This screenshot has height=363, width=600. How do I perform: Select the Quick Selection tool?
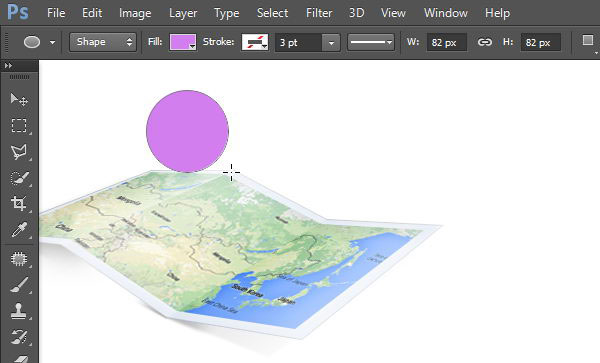click(x=19, y=178)
